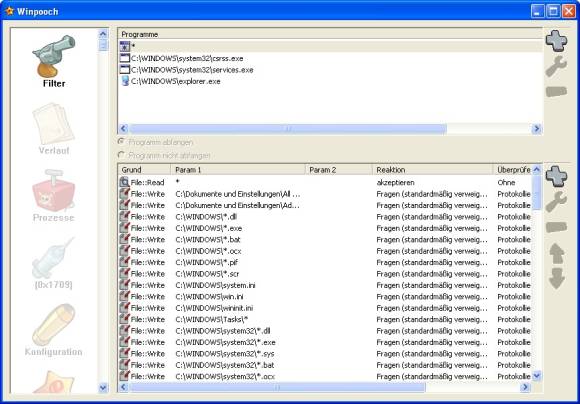
Task: Open the Prozesse section with TNT icon
Action: click(54, 196)
